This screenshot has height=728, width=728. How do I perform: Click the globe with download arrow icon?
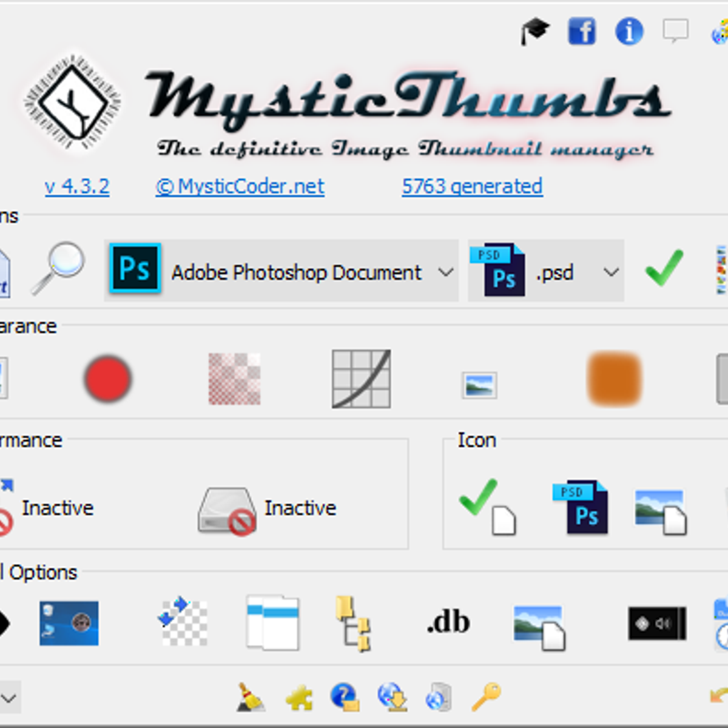tap(393, 697)
